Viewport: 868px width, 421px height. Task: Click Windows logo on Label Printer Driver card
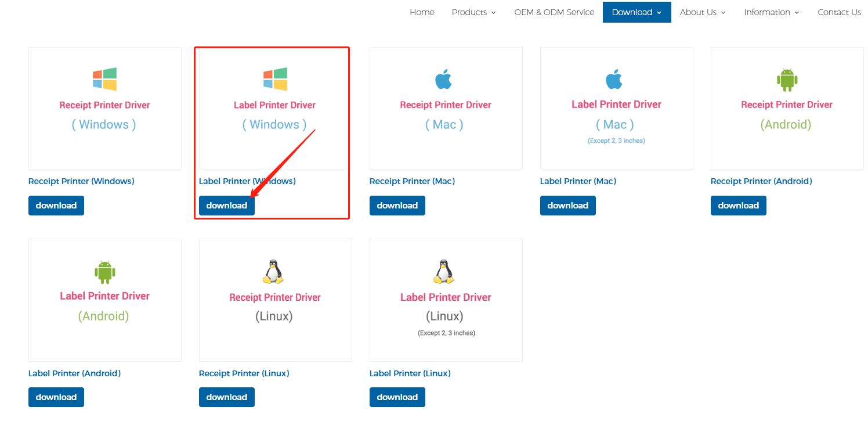[275, 80]
